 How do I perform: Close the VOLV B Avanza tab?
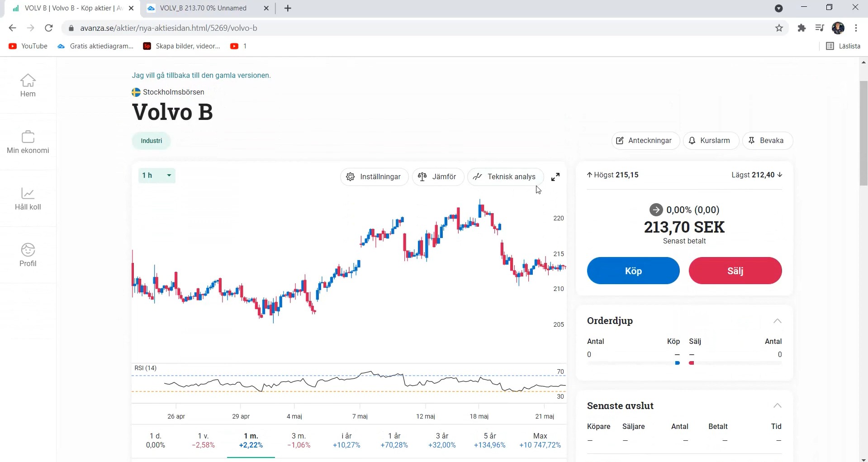click(x=131, y=8)
